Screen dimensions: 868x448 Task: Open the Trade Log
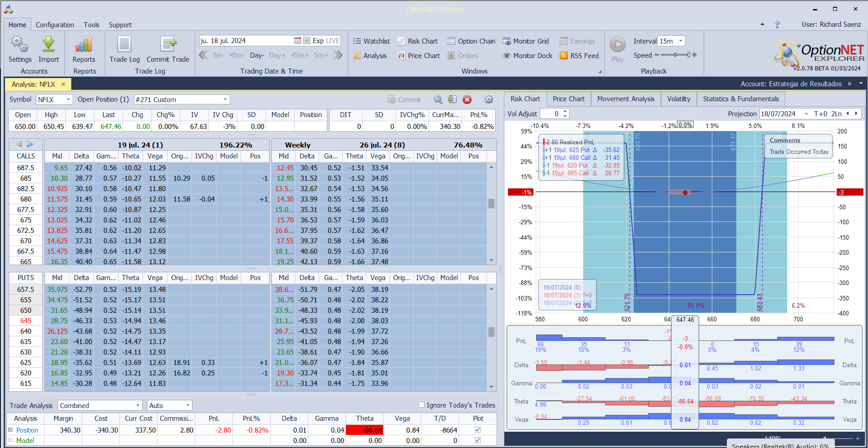click(124, 49)
